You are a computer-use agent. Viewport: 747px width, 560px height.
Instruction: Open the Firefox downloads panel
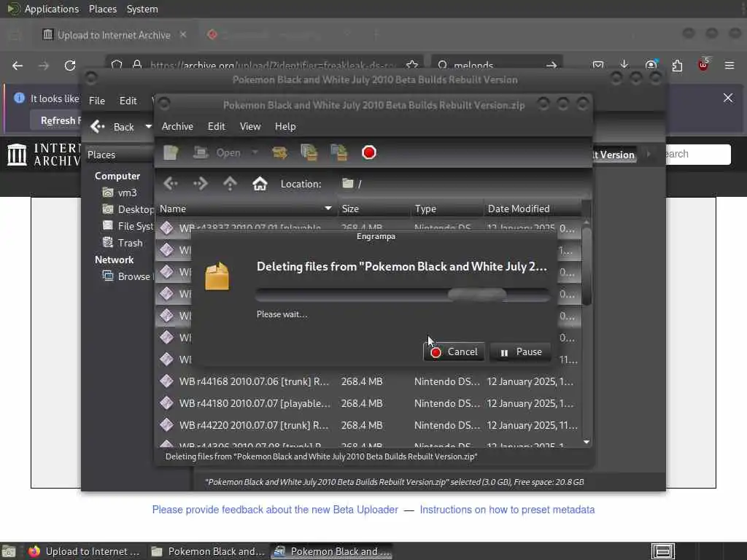[x=624, y=65]
